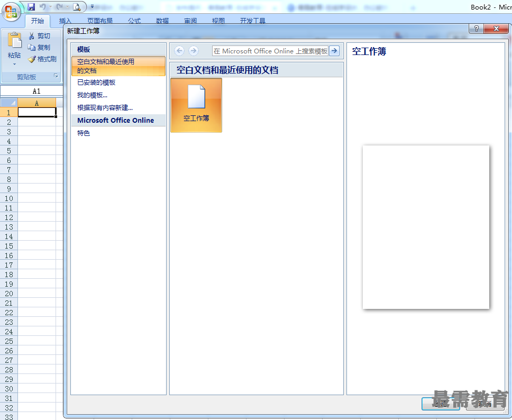
Task: Click the start-search arrow button
Action: pyautogui.click(x=334, y=51)
